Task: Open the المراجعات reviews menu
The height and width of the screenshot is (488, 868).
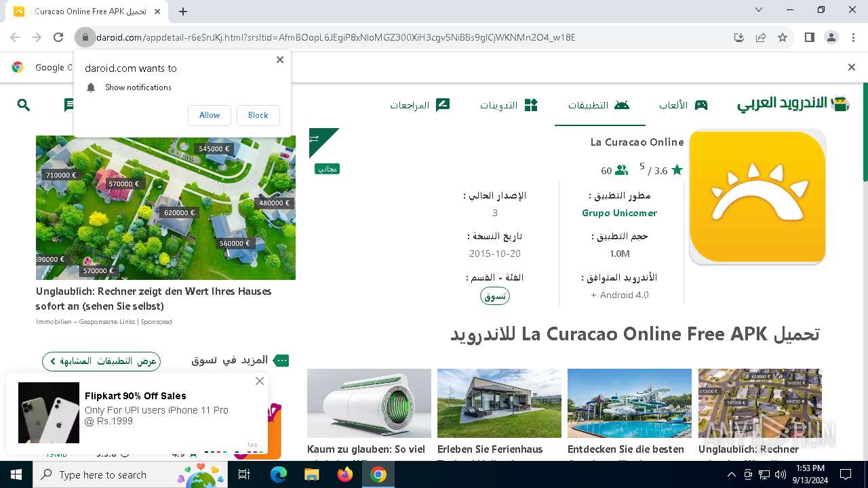Action: [x=420, y=105]
